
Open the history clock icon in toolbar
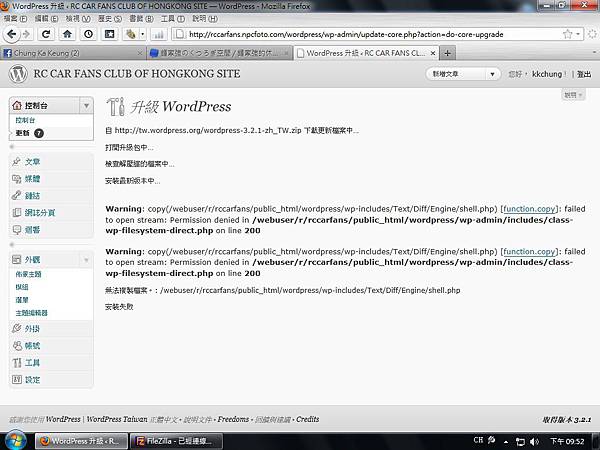click(88, 34)
